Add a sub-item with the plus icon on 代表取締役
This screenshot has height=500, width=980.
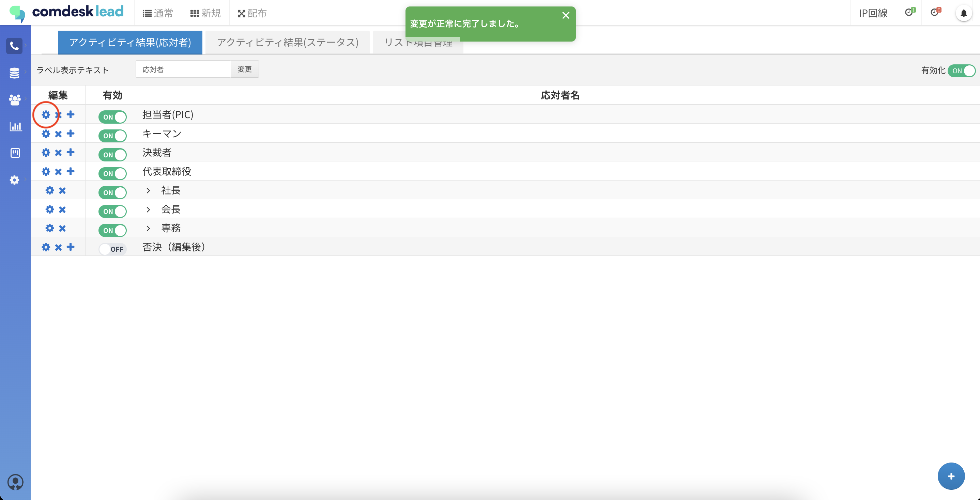point(71,171)
